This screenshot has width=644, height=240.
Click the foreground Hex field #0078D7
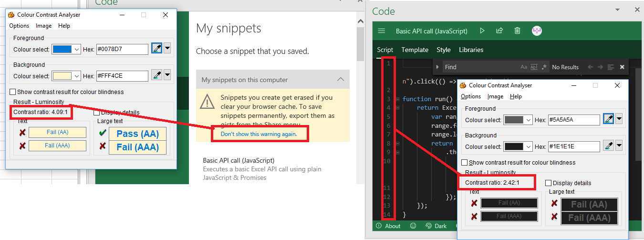(122, 49)
